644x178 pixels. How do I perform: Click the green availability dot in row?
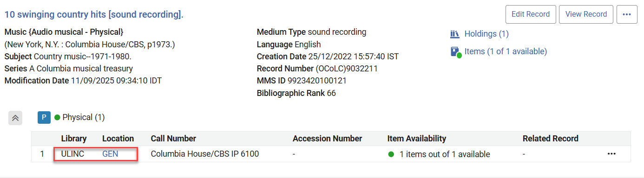[391, 154]
